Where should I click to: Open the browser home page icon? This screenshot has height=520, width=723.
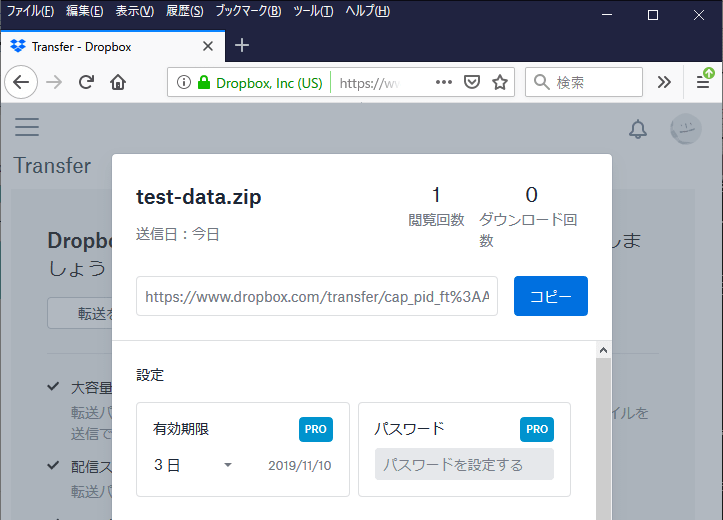[118, 82]
